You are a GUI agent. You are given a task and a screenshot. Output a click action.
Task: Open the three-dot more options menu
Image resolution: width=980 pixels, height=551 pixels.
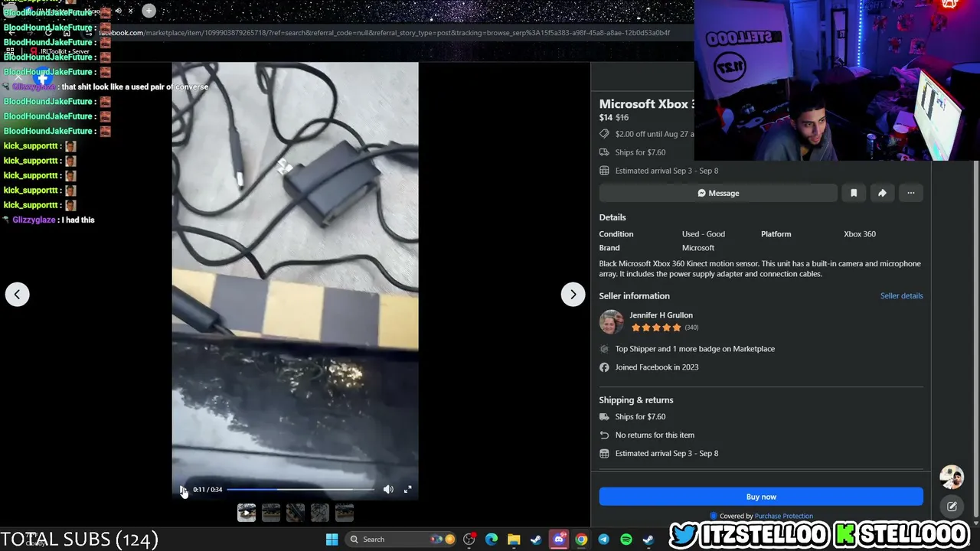[911, 193]
